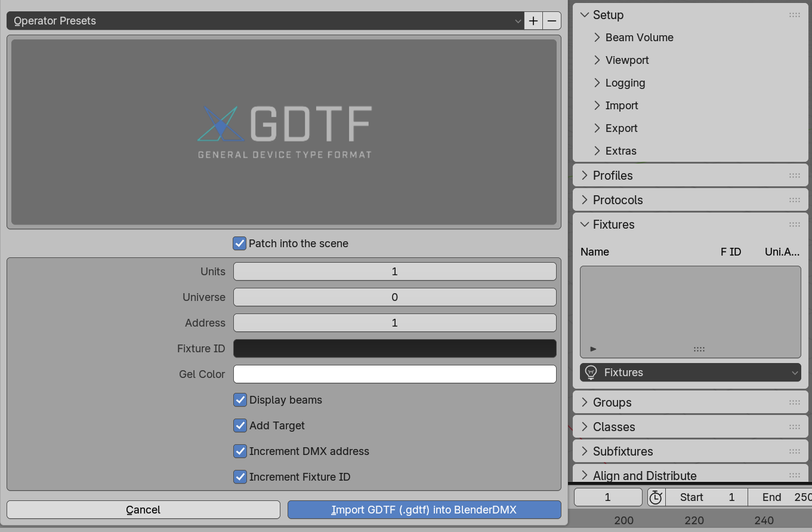This screenshot has height=532, width=812.
Task: Grab the Groups panel drag handle
Action: pyautogui.click(x=794, y=402)
